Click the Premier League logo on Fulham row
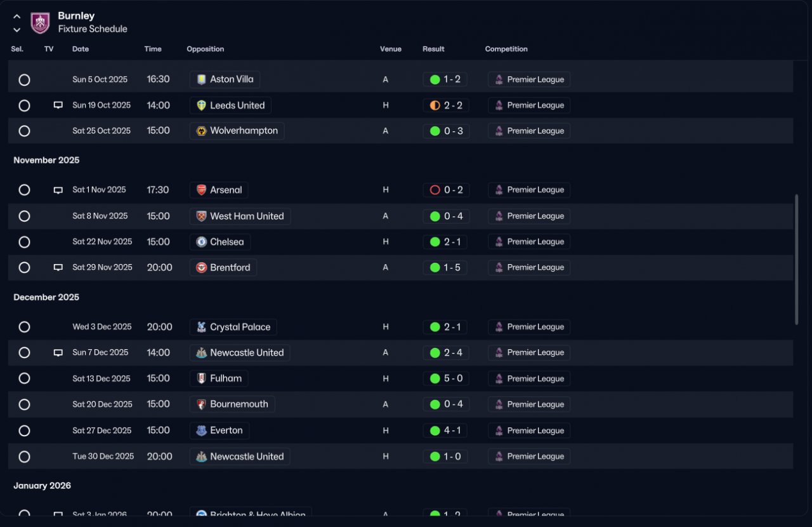The image size is (812, 527). point(499,378)
